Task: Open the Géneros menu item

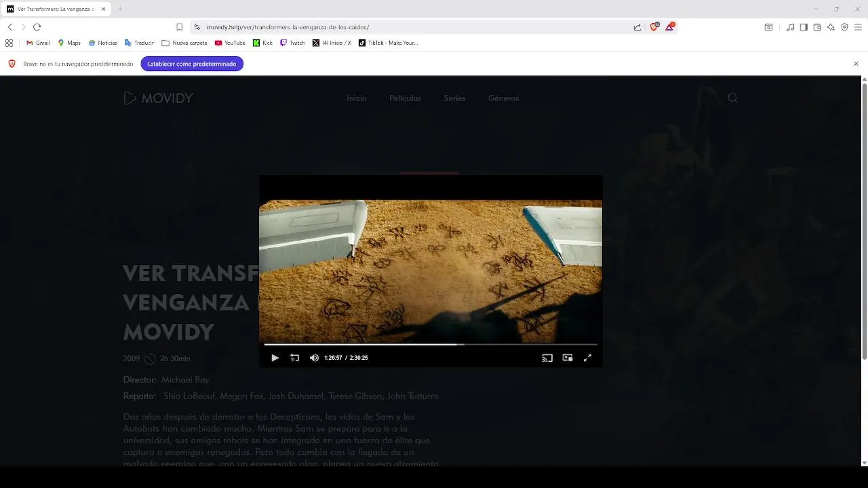Action: [503, 98]
